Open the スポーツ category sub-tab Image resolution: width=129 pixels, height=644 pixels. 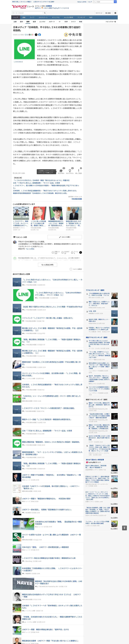(52, 22)
